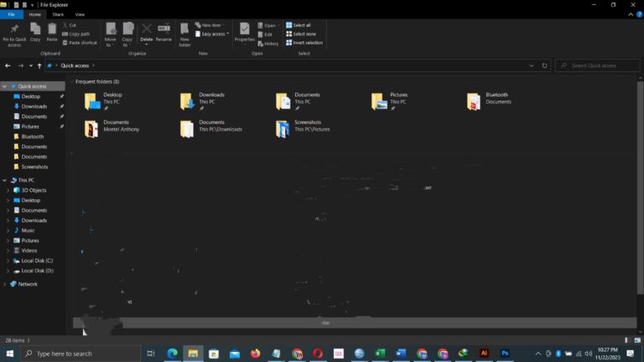Open Desktop folder tile in Frequent folders

pos(103,101)
